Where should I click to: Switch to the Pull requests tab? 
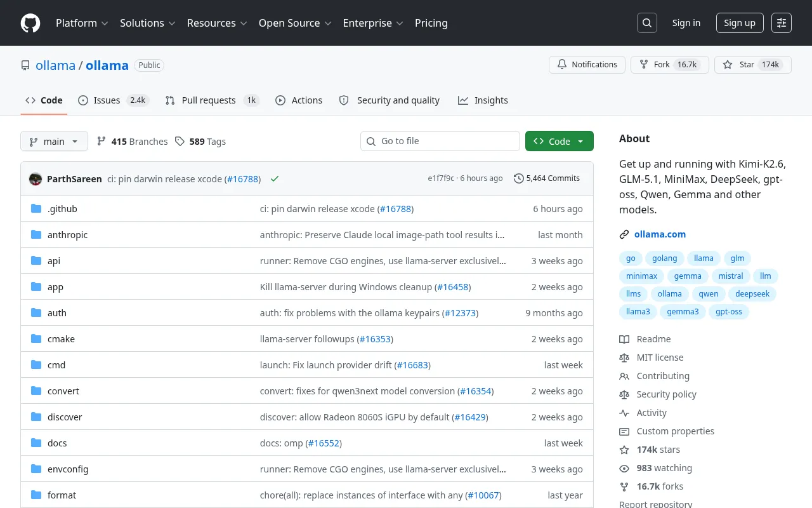211,100
